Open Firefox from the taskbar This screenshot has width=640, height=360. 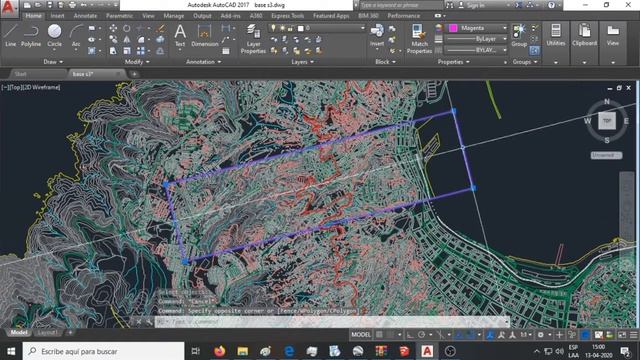click(x=220, y=351)
